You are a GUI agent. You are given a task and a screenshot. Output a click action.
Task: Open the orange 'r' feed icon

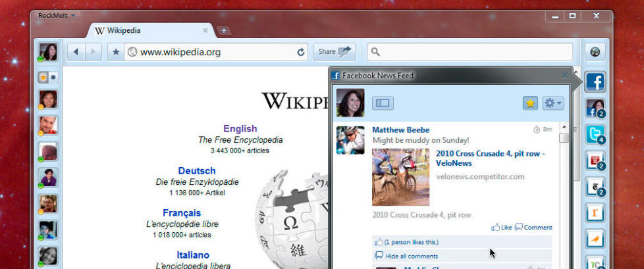coord(595,213)
